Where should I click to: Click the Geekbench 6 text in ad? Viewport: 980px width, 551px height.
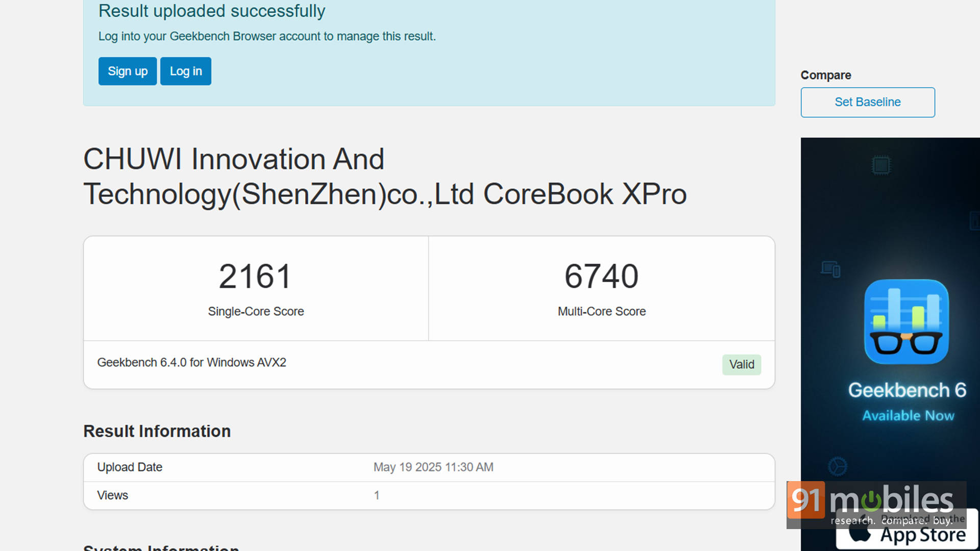[907, 390]
